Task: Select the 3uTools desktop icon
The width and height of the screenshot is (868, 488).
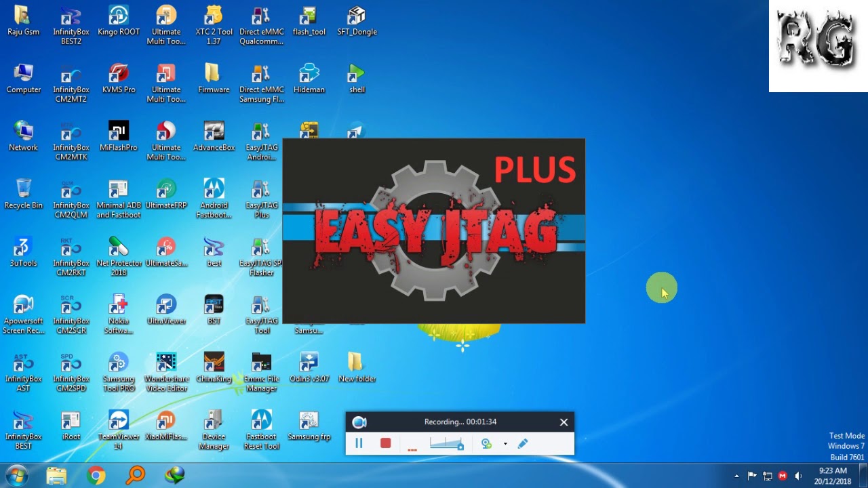Action: click(x=23, y=252)
